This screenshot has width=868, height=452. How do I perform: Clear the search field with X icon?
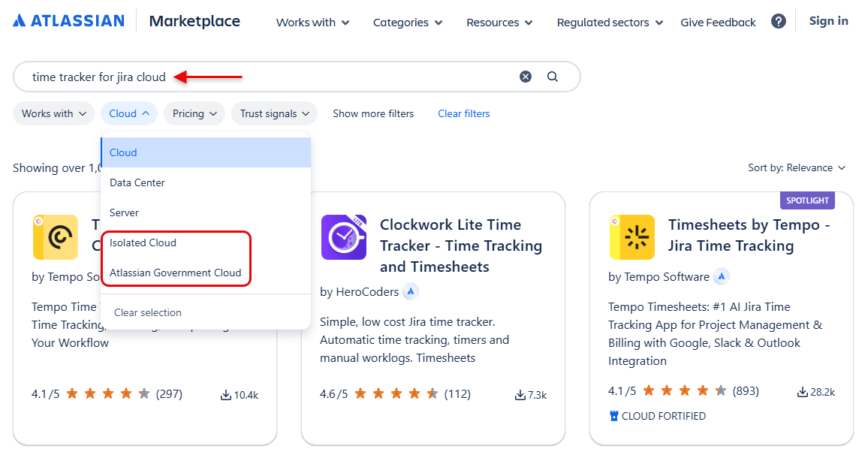tap(526, 77)
